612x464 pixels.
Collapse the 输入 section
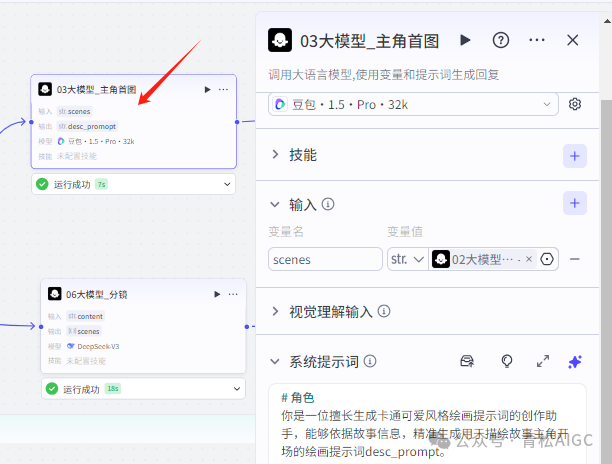pos(275,204)
